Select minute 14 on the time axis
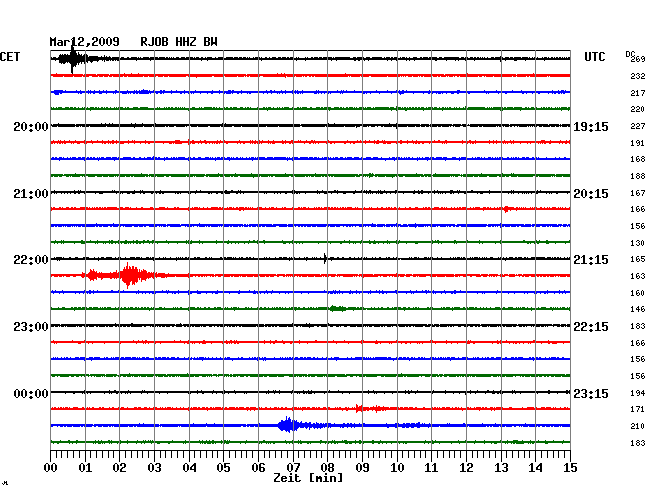650x494 pixels. (536, 468)
